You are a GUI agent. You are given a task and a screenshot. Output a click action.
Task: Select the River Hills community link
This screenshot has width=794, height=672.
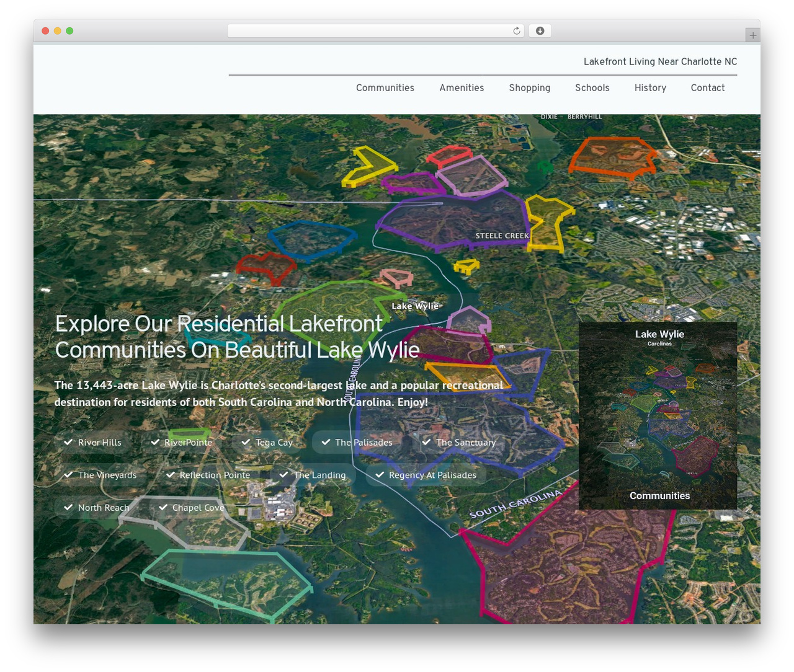point(93,443)
